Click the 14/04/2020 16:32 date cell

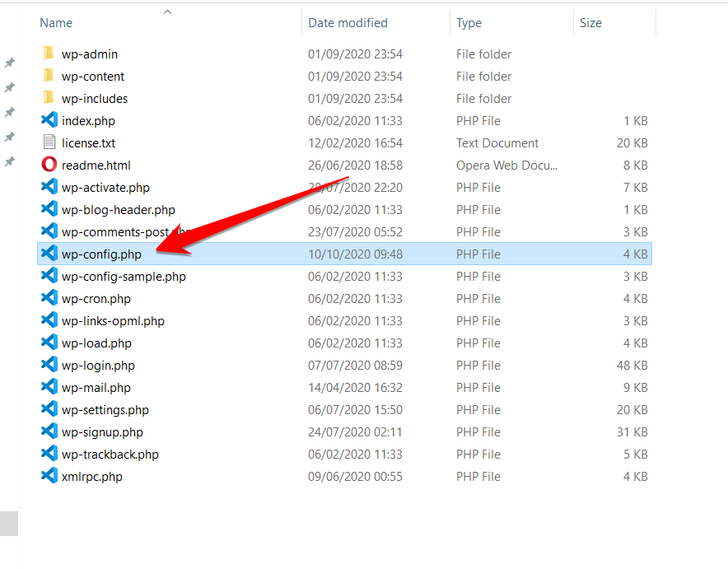click(x=355, y=388)
